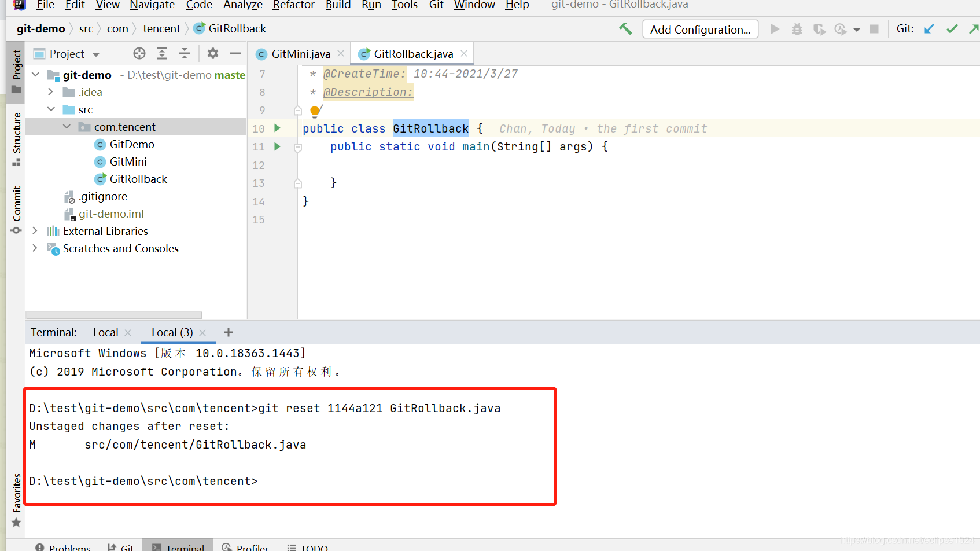Click the Select Opened File target icon
This screenshot has height=551, width=980.
coord(139,54)
